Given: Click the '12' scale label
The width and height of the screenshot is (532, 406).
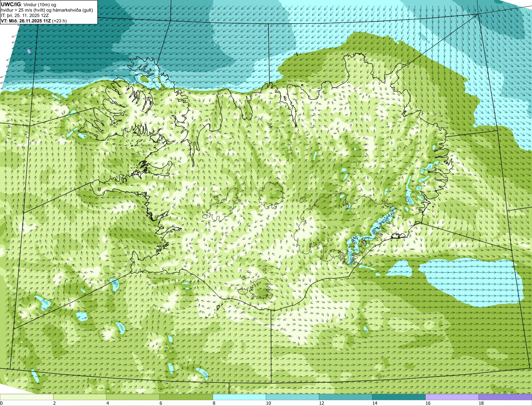Looking at the screenshot, I should pos(322,403).
